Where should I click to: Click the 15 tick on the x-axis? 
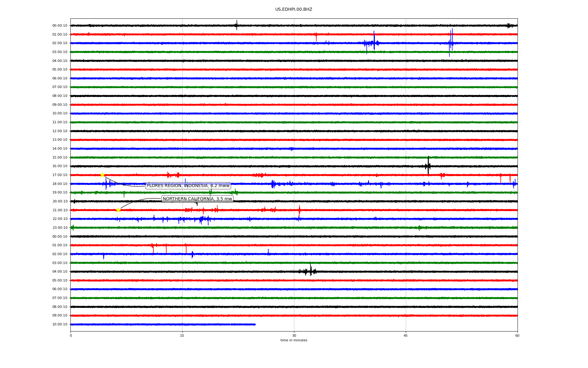[182, 335]
